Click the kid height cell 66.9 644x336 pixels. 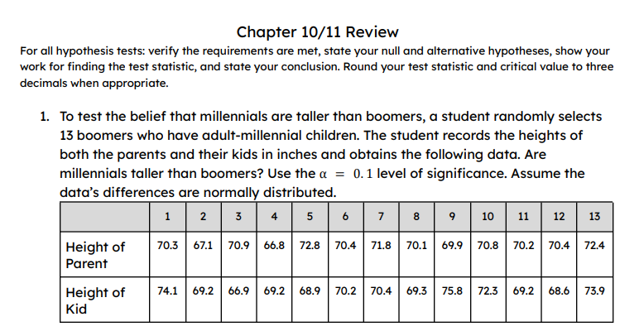pyautogui.click(x=238, y=291)
